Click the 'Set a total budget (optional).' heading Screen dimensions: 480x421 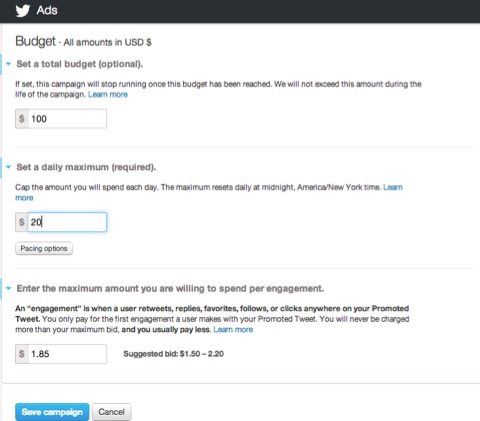click(x=80, y=64)
